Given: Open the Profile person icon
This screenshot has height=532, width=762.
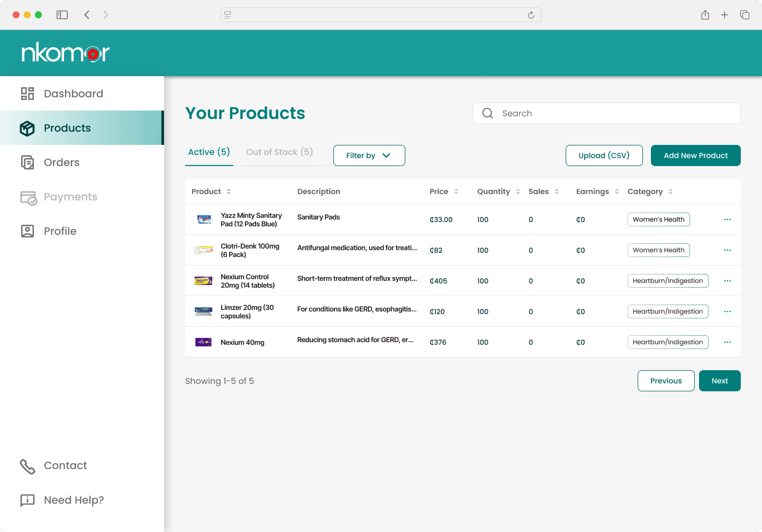Looking at the screenshot, I should click(28, 231).
